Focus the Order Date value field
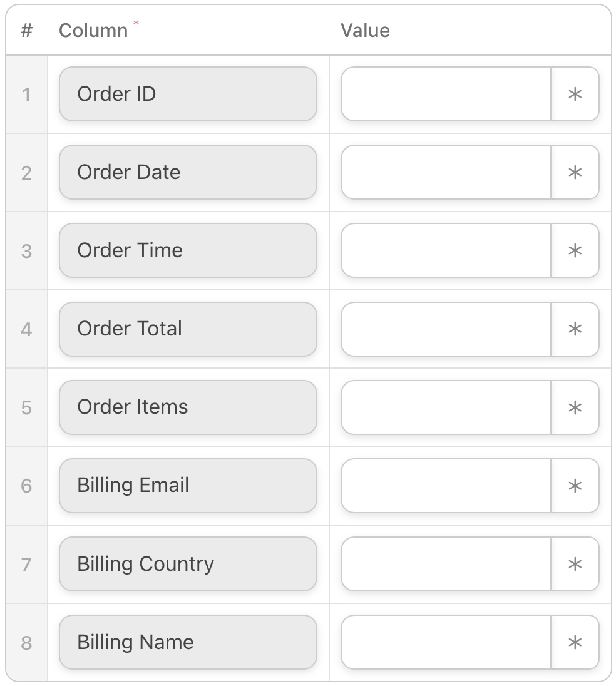Image resolution: width=616 pixels, height=686 pixels. point(446,173)
